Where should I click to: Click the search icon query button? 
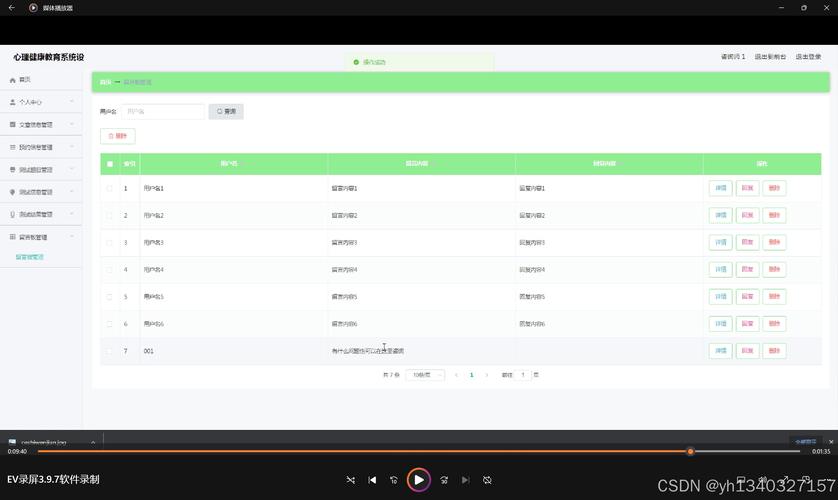226,111
